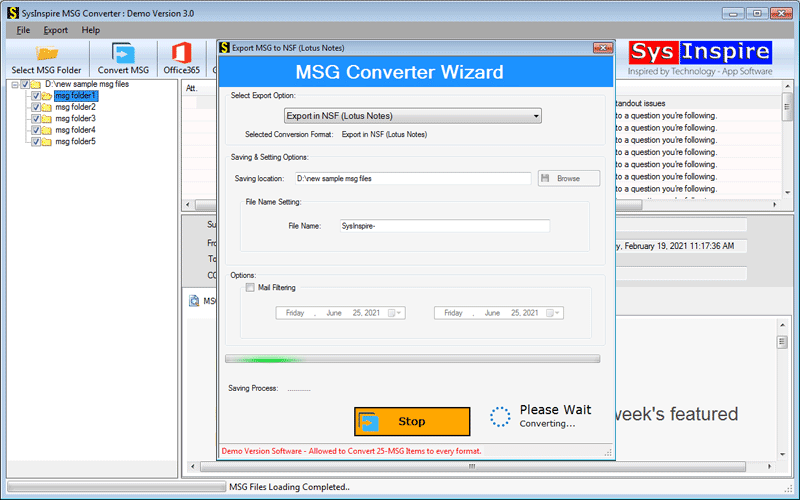The image size is (800, 500).
Task: Click the SysInspire logo banner
Action: (x=699, y=59)
